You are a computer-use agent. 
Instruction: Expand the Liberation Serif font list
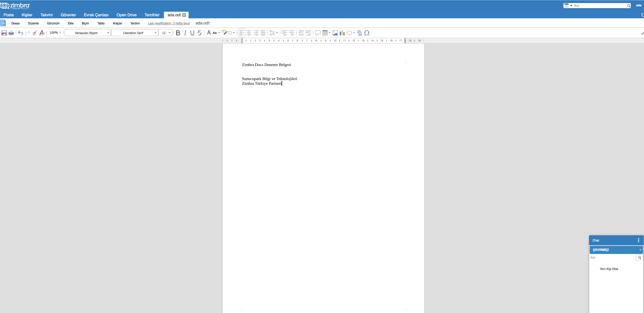155,33
